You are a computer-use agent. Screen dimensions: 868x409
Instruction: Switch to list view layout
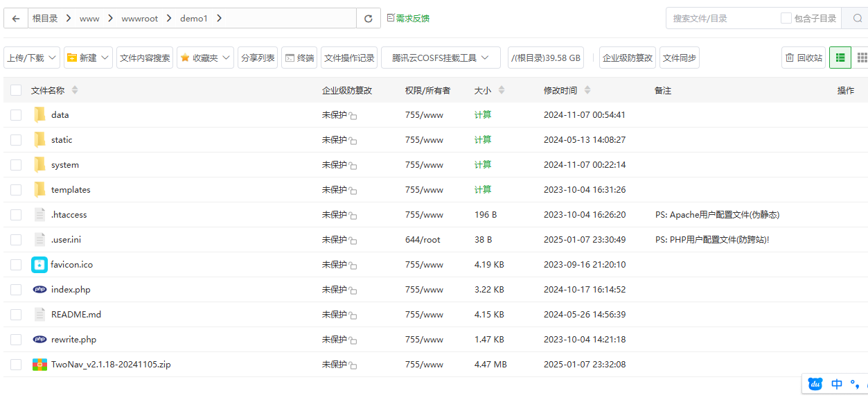coord(840,58)
